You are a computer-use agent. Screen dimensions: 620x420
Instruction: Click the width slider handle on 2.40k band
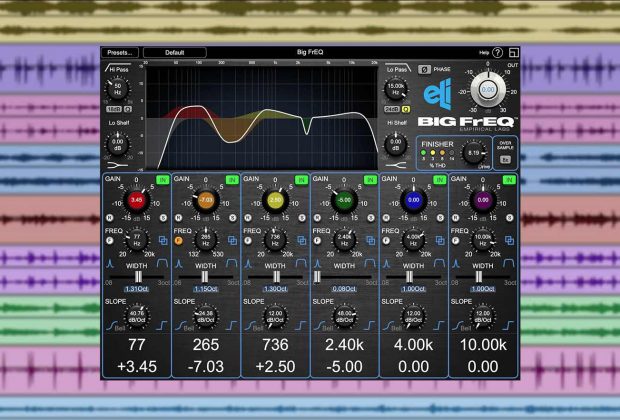(317, 277)
